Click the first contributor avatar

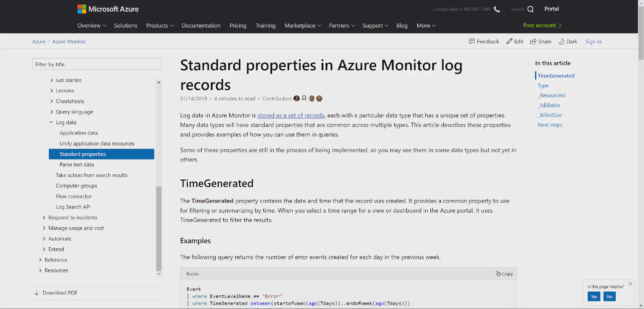(297, 98)
